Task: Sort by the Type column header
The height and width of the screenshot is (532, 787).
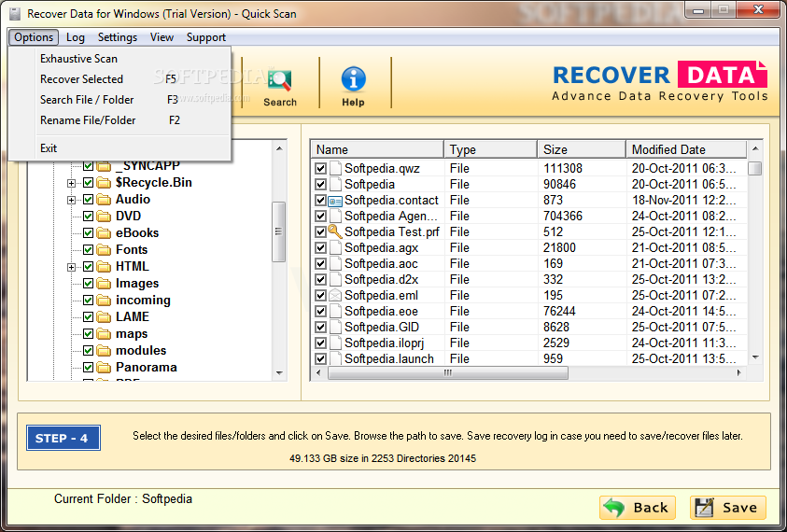Action: tap(491, 149)
